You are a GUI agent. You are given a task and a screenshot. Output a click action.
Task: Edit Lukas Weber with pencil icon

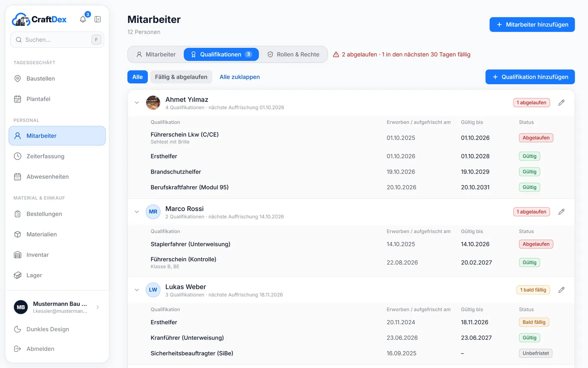pos(561,290)
